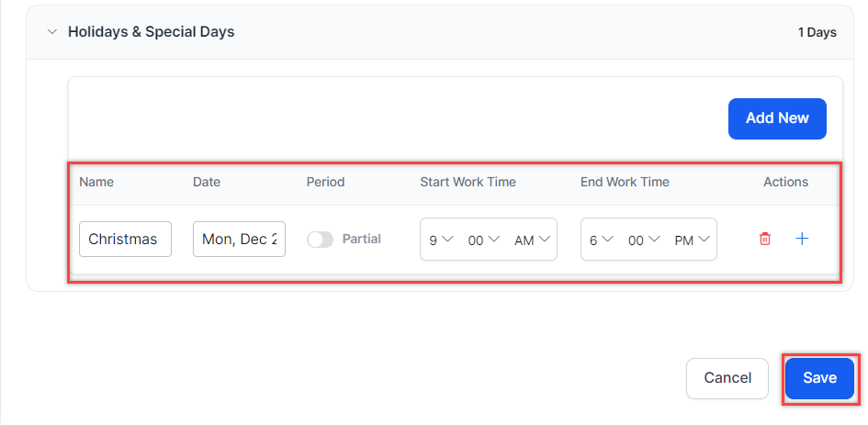Click the Name column header
868x425 pixels.
point(96,182)
